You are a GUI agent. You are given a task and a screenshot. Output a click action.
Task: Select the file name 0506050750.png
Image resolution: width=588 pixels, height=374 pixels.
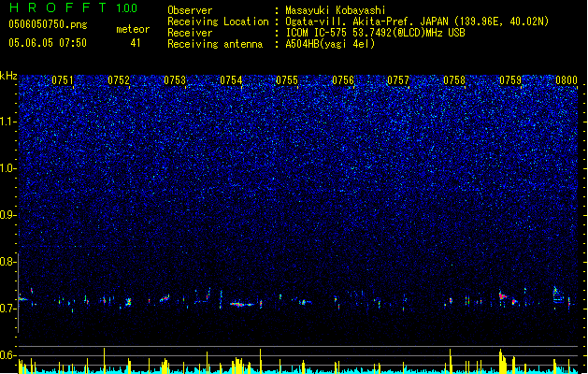(48, 24)
